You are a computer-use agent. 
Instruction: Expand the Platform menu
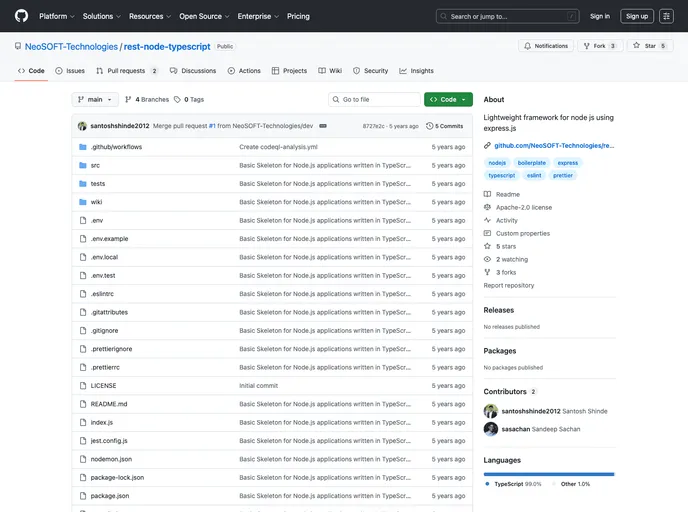click(x=56, y=16)
